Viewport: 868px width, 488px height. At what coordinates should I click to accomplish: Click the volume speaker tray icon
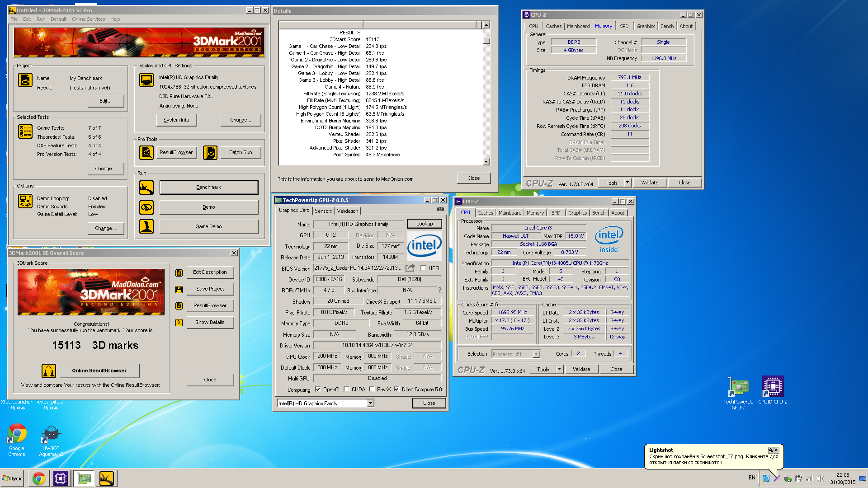coord(821,479)
